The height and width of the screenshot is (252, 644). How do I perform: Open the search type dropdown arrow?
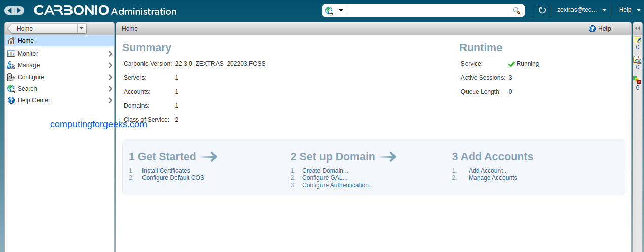click(341, 10)
